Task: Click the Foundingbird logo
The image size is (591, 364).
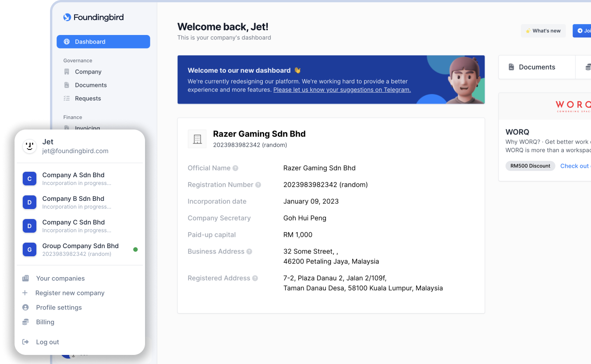Action: click(93, 17)
